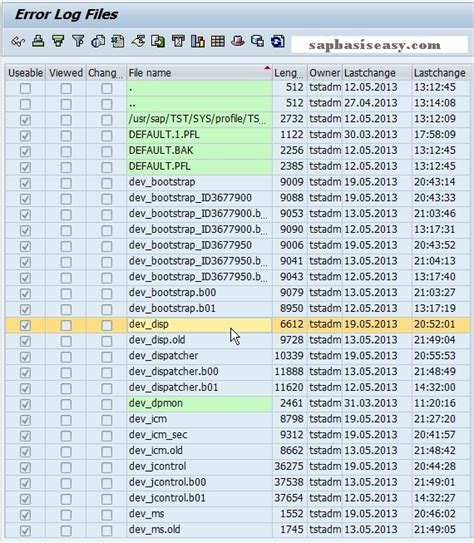
Task: Select the dev_icm.old file name
Action: point(155,451)
